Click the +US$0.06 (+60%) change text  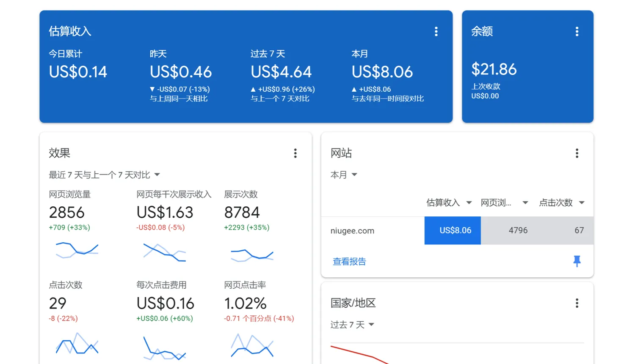165,318
